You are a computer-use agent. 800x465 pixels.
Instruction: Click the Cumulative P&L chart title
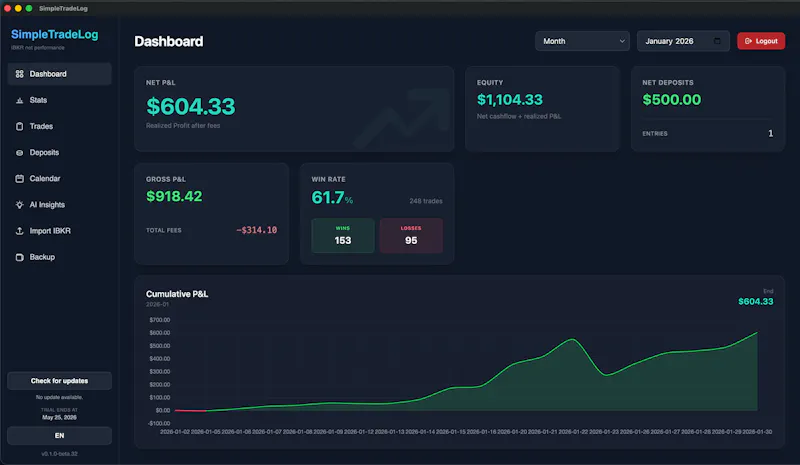tap(177, 294)
